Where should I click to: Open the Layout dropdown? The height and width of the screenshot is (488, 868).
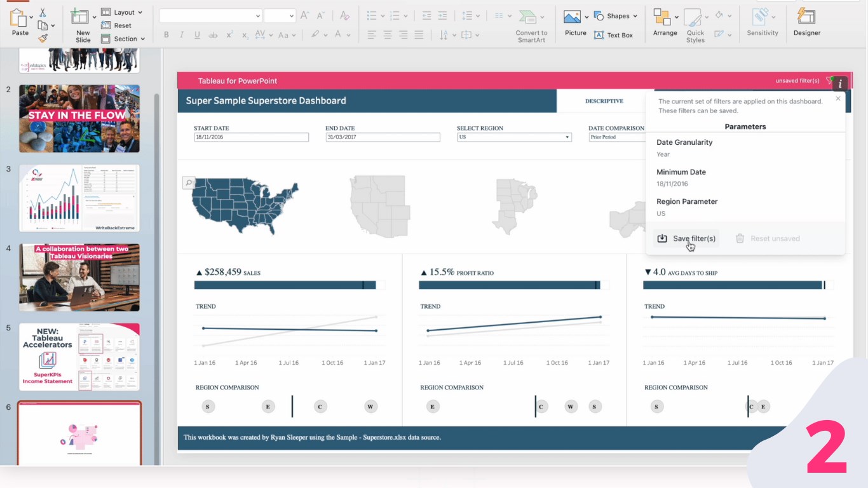[121, 12]
